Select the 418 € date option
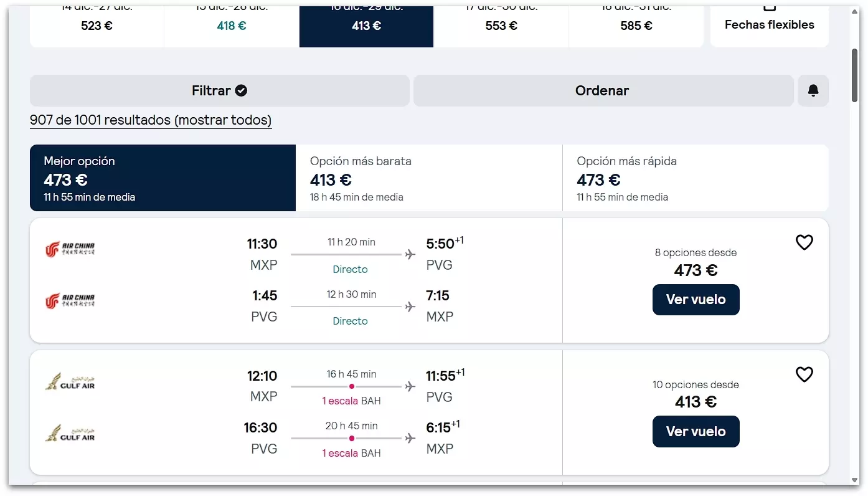This screenshot has width=868, height=496. click(232, 26)
